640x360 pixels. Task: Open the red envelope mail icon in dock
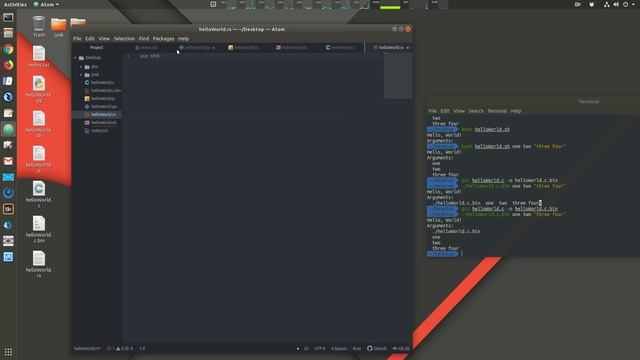[x=8, y=161]
